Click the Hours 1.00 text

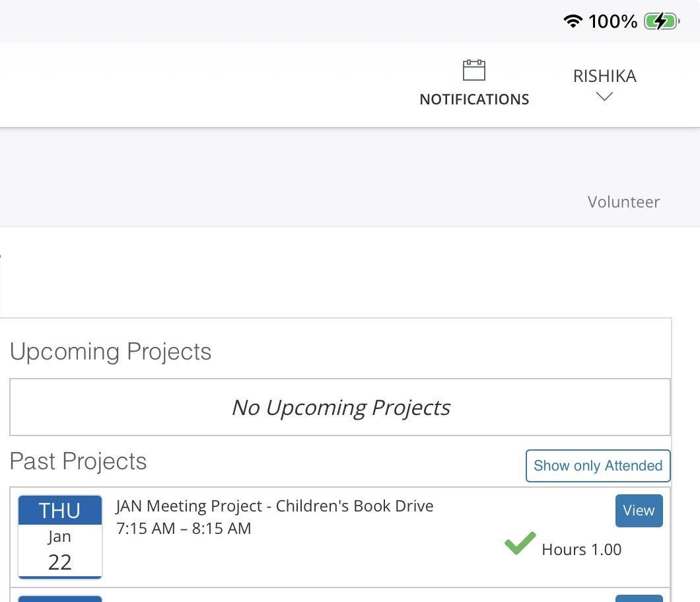coord(581,550)
